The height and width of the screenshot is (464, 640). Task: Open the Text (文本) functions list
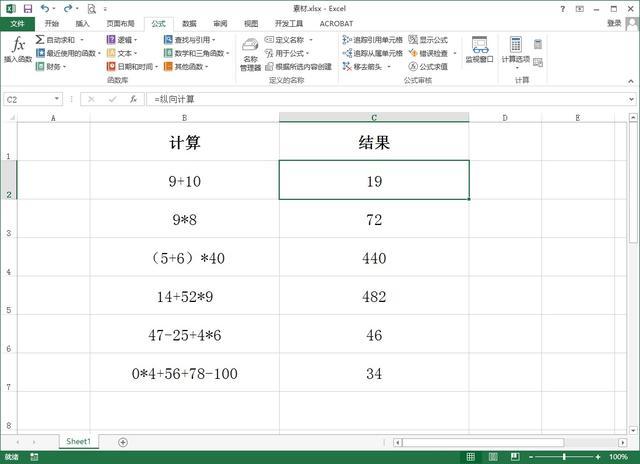[x=122, y=53]
